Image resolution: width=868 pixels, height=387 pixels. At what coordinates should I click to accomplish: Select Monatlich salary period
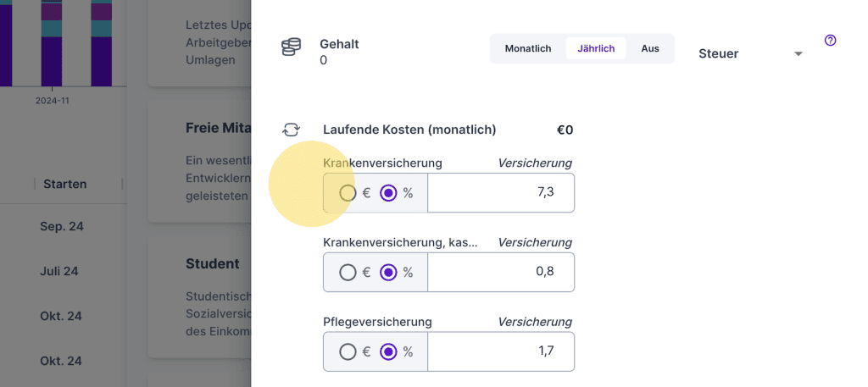click(x=528, y=48)
